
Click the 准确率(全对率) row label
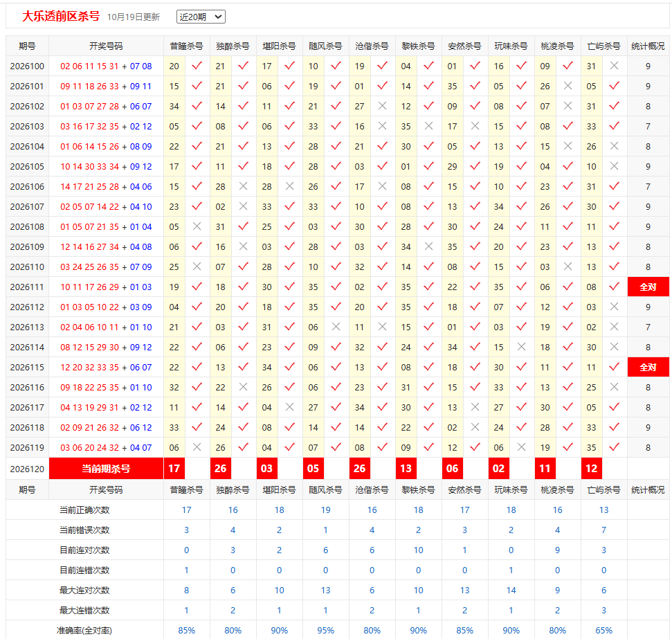point(84,631)
